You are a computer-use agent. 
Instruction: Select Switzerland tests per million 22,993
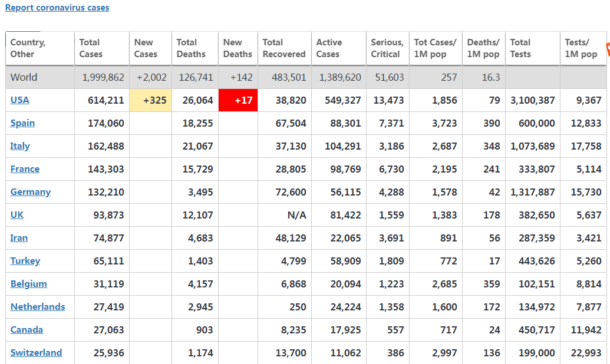point(583,352)
